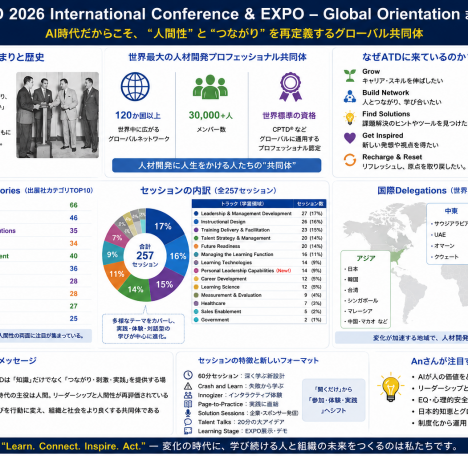The width and height of the screenshot is (468, 456).
Task: Click the Learn. Connect. Inspire. Act. footer slogan
Action: [x=73, y=446]
